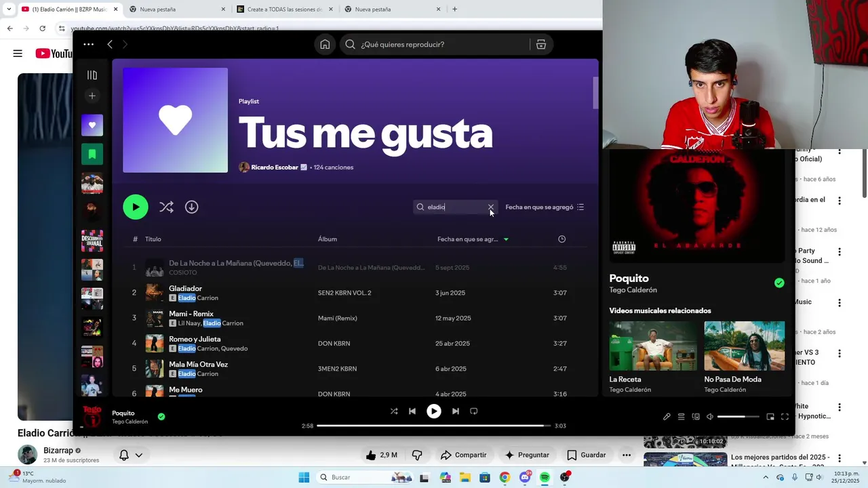This screenshot has width=868, height=488.
Task: Click the Preguntar button on YouTube
Action: coord(527,455)
